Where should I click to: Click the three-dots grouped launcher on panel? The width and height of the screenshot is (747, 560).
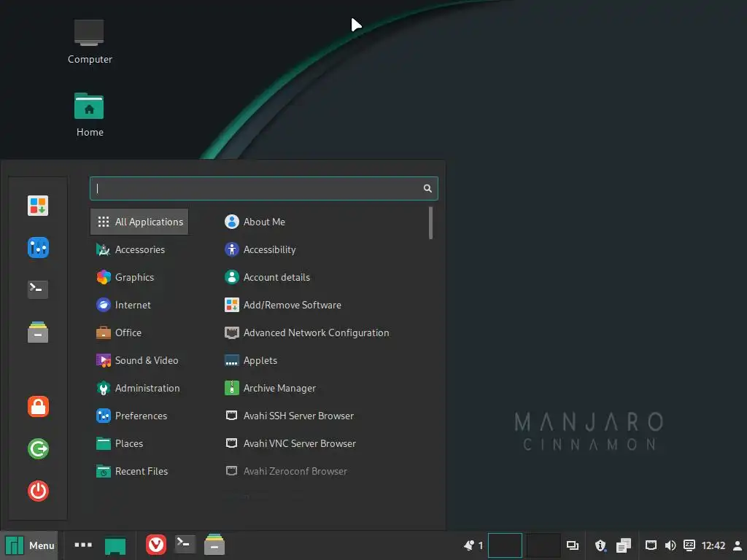tap(83, 545)
